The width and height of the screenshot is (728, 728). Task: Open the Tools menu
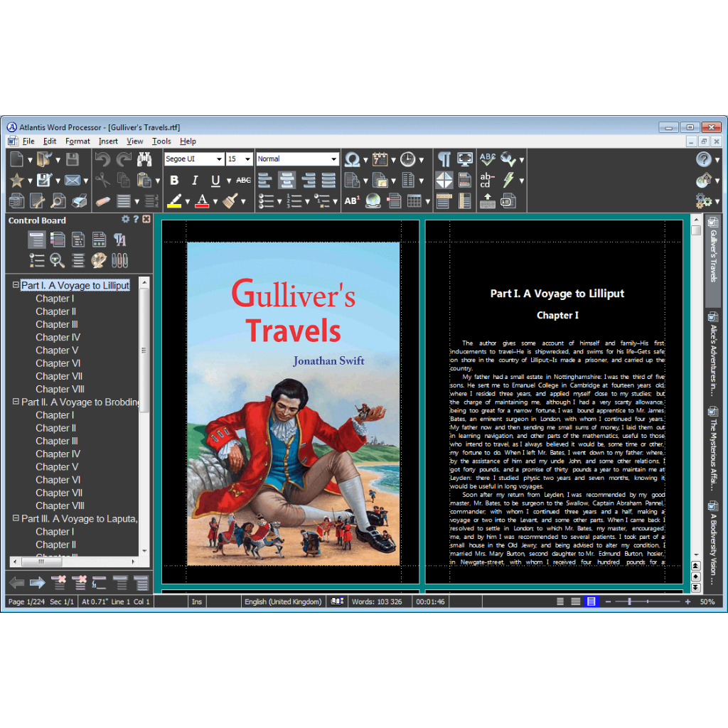161,141
